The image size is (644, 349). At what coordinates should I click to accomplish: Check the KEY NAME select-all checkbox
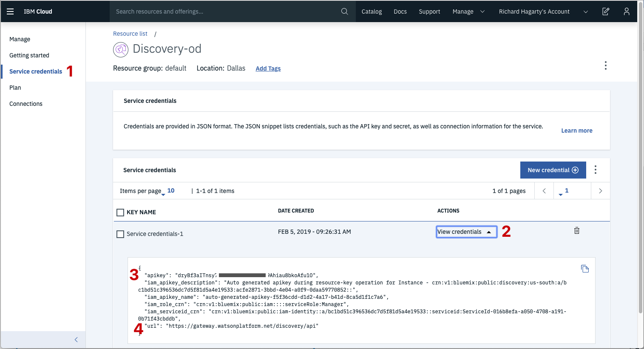(120, 212)
